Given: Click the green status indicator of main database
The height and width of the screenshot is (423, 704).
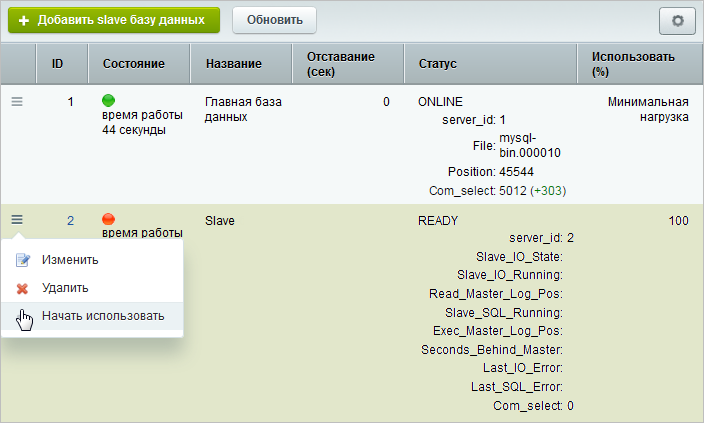Looking at the screenshot, I should click(x=109, y=101).
